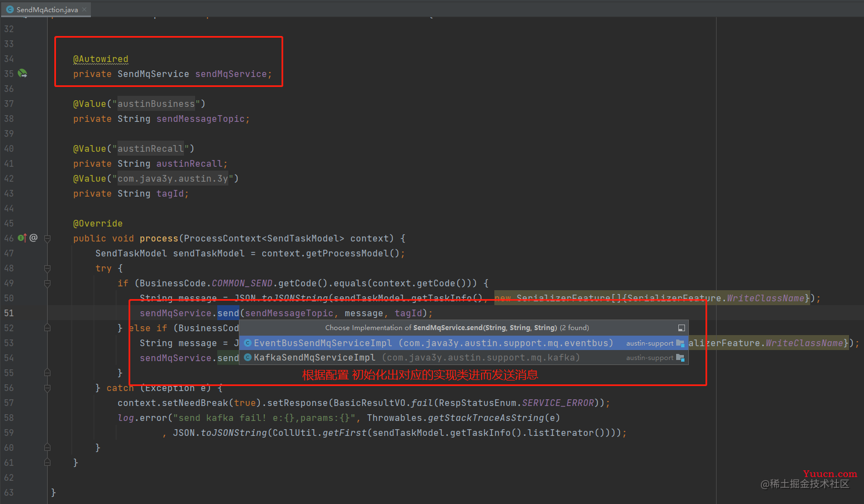Image resolution: width=864 pixels, height=504 pixels.
Task: Toggle the fold end marker at line 60
Action: point(47,448)
